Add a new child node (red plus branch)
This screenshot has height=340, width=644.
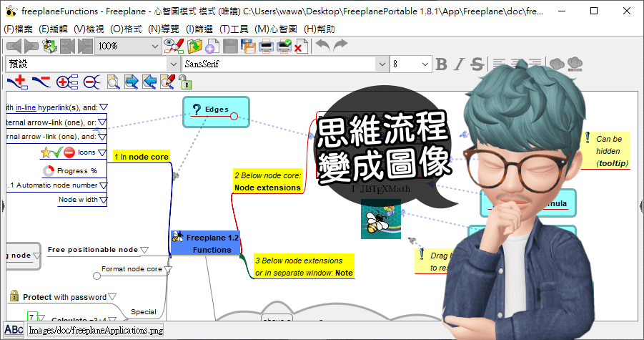tap(18, 82)
